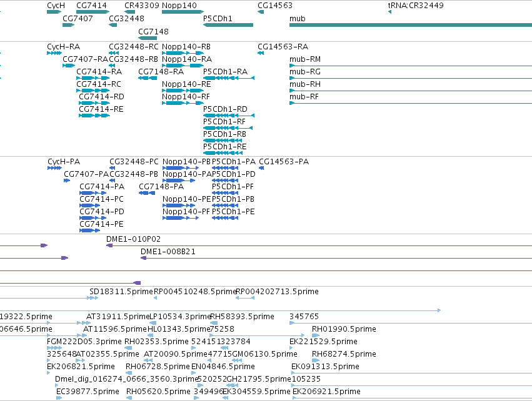Viewport: 532px width, 401px height.
Task: Click the AT31911.5prime EST label
Action: point(118,317)
